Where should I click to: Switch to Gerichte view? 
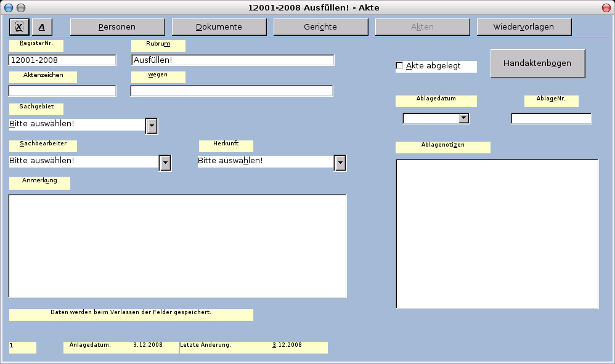point(320,27)
